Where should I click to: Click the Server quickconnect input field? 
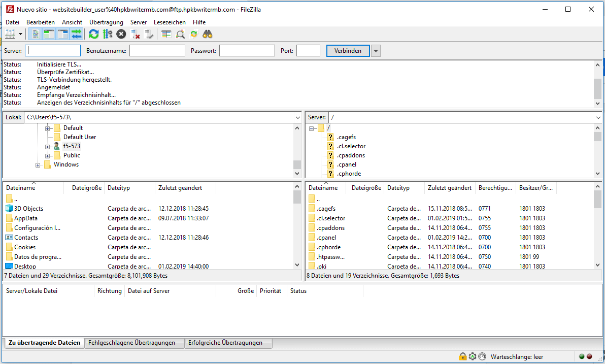tap(53, 51)
